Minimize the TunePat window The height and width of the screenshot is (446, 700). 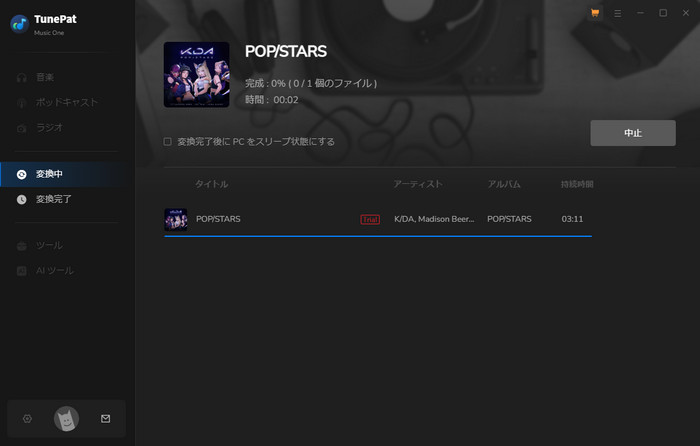[x=641, y=13]
